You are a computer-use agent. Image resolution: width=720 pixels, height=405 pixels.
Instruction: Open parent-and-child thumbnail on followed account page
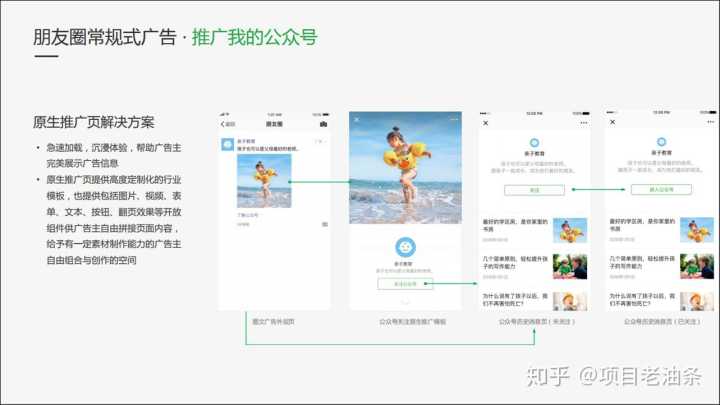point(697,266)
